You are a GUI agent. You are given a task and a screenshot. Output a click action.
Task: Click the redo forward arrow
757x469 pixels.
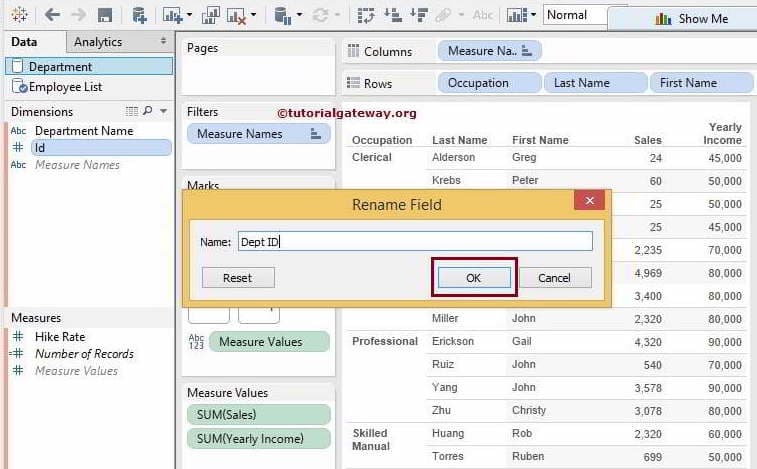(78, 15)
